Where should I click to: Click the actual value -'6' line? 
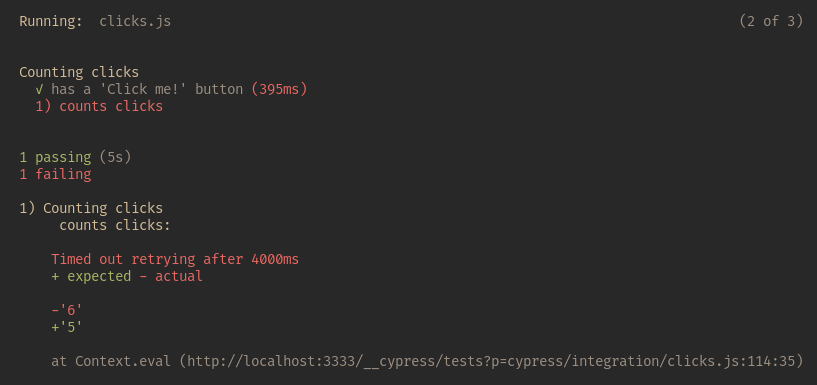point(67,311)
